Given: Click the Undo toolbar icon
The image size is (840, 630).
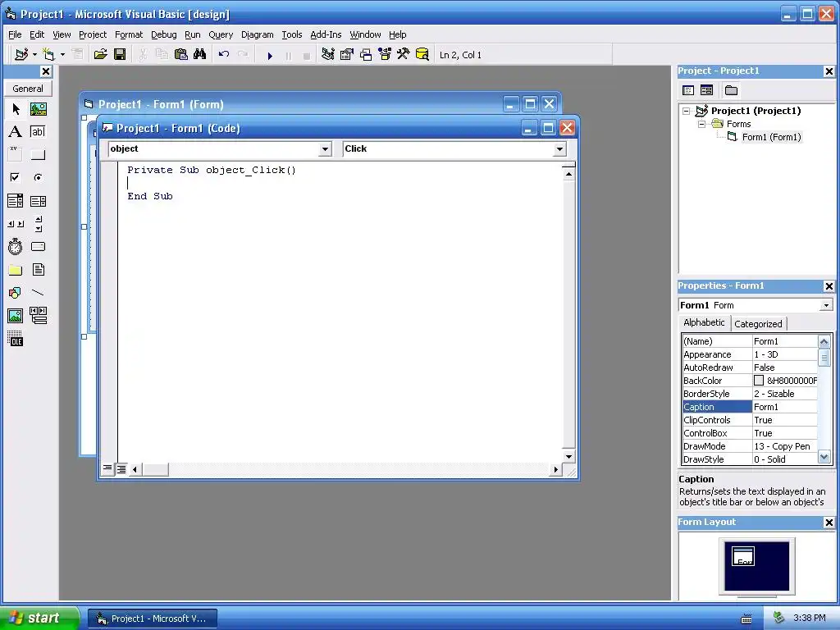Looking at the screenshot, I should click(x=224, y=55).
